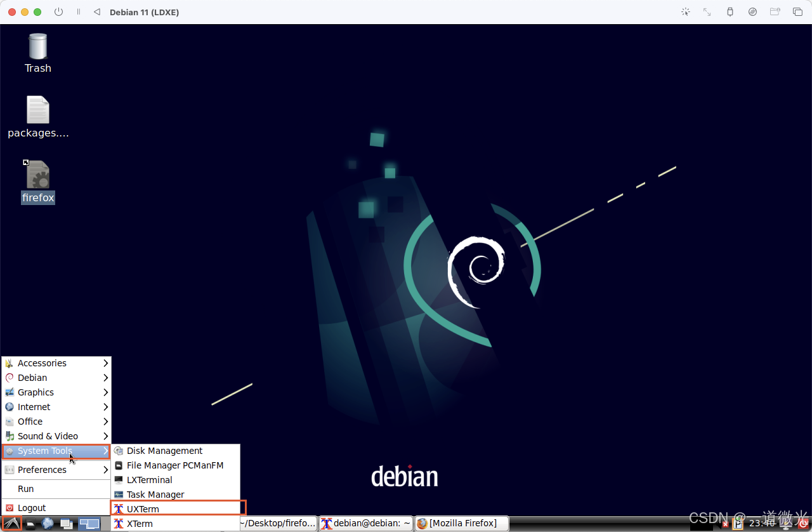Image resolution: width=812 pixels, height=532 pixels.
Task: Open Debian submenu
Action: point(56,378)
